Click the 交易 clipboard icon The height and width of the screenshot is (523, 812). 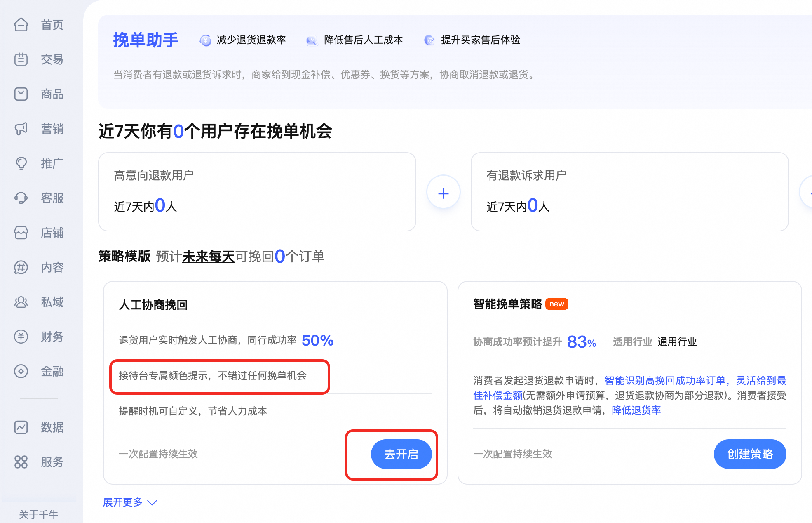click(21, 59)
